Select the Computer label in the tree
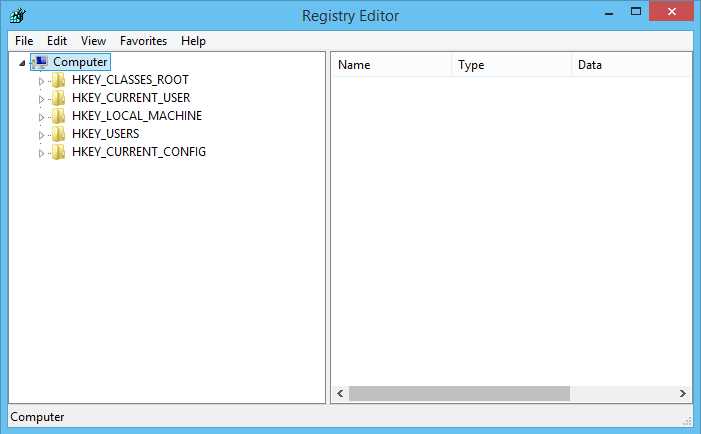 point(80,62)
